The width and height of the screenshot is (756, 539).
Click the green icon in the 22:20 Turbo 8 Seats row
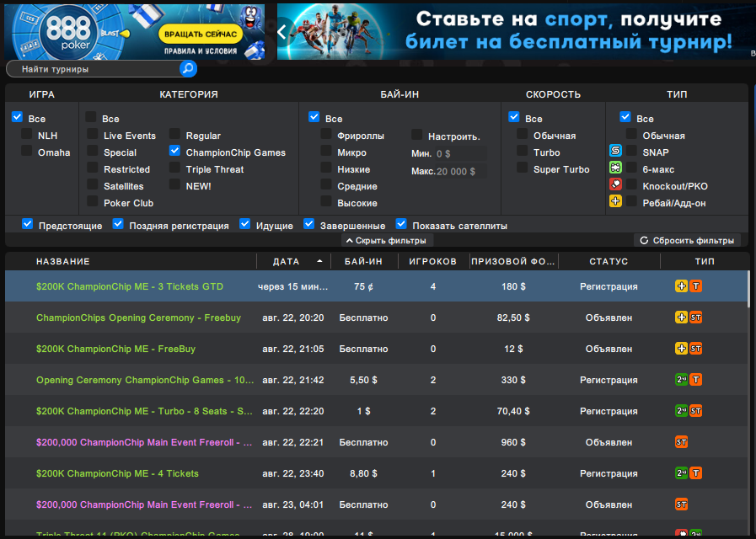(x=681, y=411)
